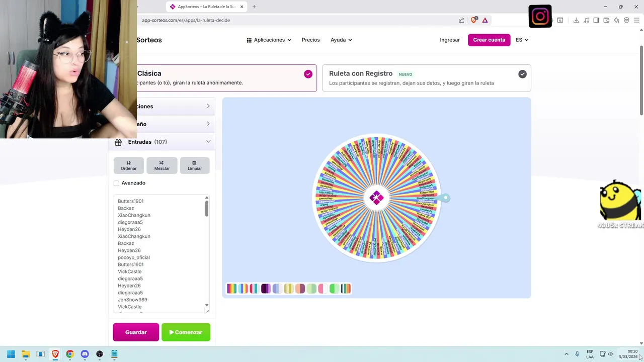
Task: Click the volume icon in the system tray
Action: point(610,354)
